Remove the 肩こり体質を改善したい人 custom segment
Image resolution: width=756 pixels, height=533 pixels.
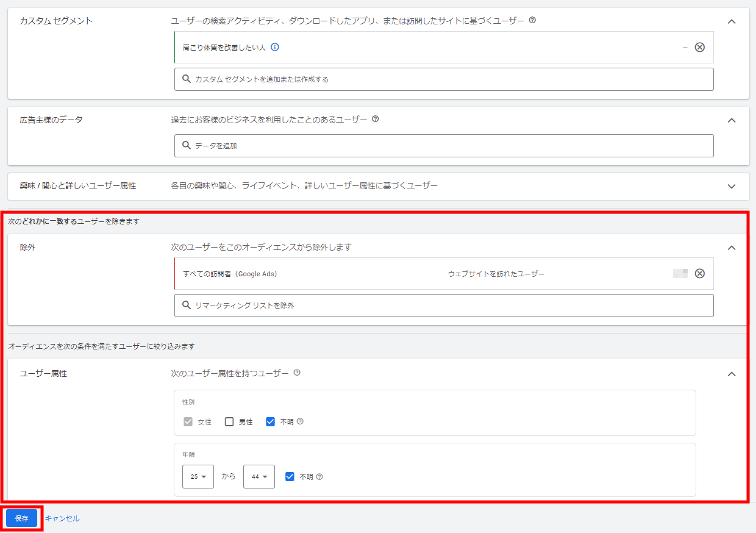point(700,48)
